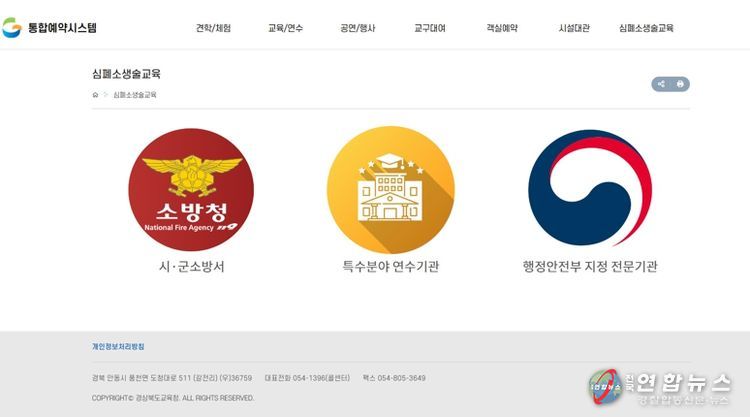Select the 시설대관 menu item
Viewport: 750px width, 417px height.
[x=574, y=28]
